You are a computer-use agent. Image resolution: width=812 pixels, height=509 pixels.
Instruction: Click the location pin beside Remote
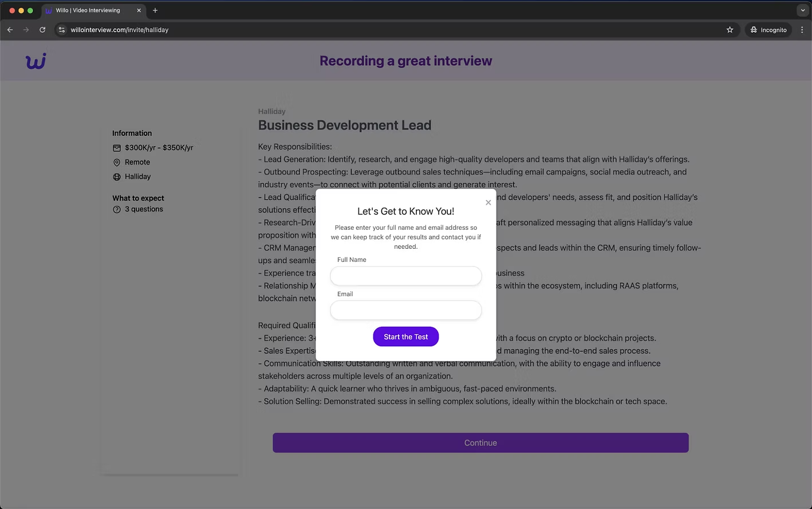(116, 162)
